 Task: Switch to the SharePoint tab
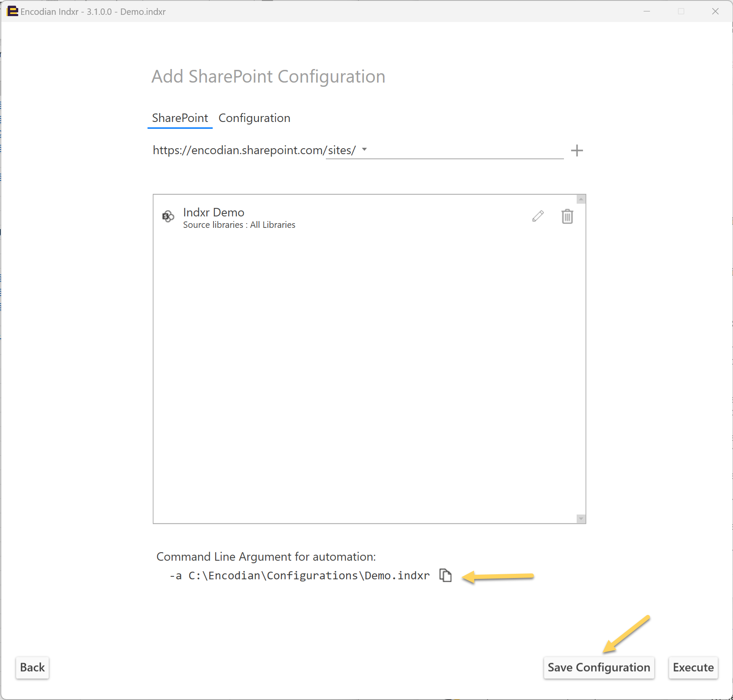[x=180, y=118]
